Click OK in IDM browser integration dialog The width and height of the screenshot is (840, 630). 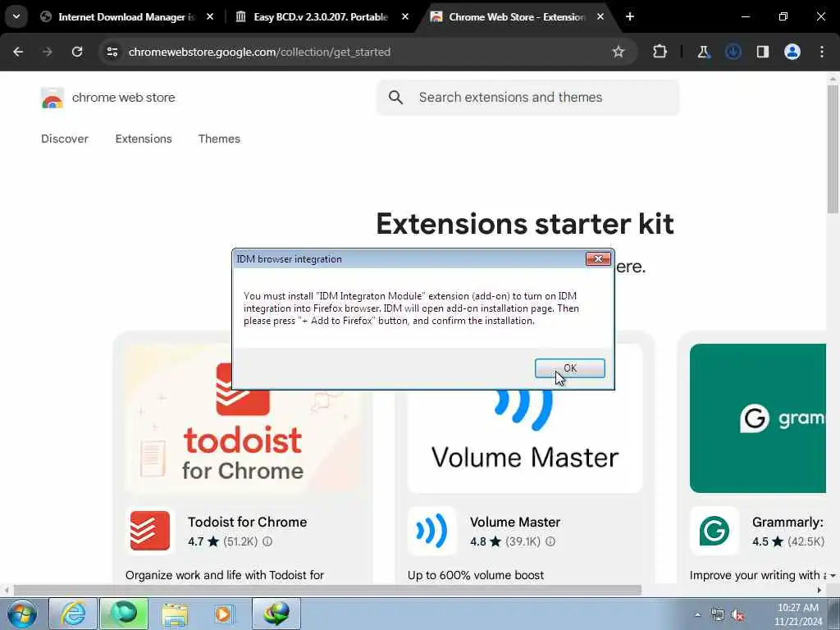(x=569, y=368)
